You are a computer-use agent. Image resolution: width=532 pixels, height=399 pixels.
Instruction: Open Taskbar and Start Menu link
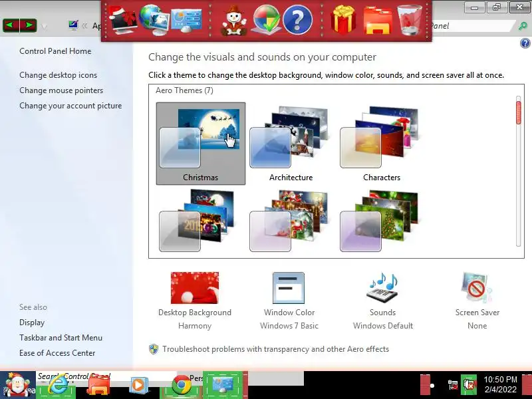pos(61,338)
